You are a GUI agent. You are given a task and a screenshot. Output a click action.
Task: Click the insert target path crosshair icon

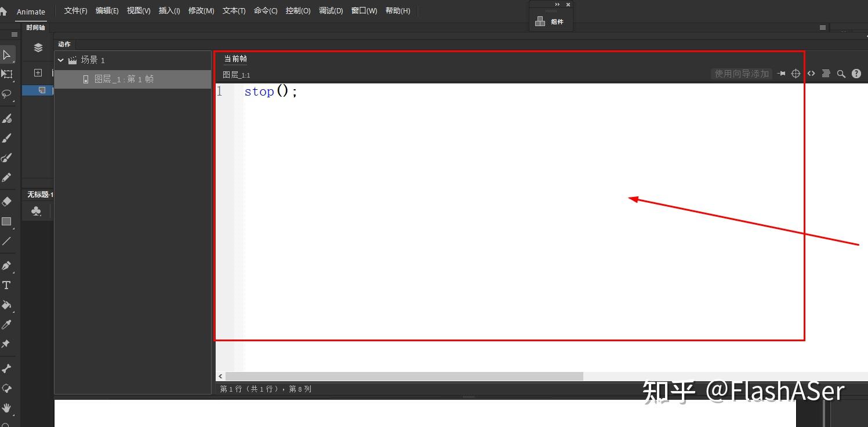click(796, 74)
